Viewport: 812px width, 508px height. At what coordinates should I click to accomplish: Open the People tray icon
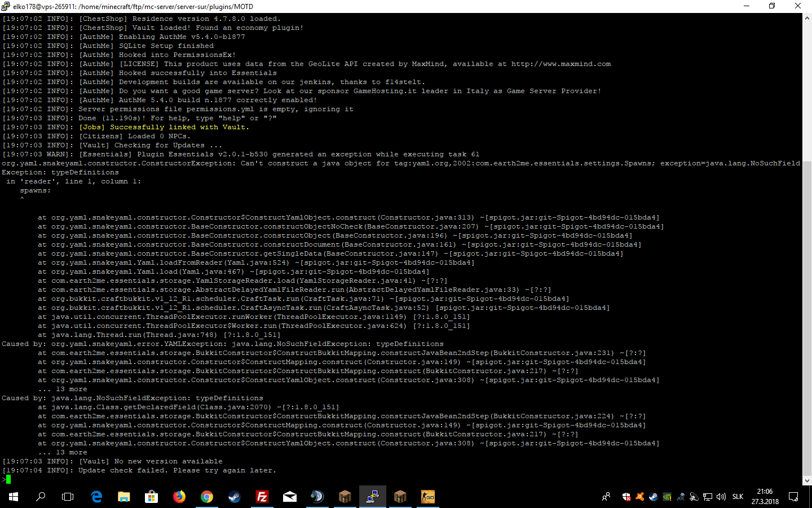[606, 497]
